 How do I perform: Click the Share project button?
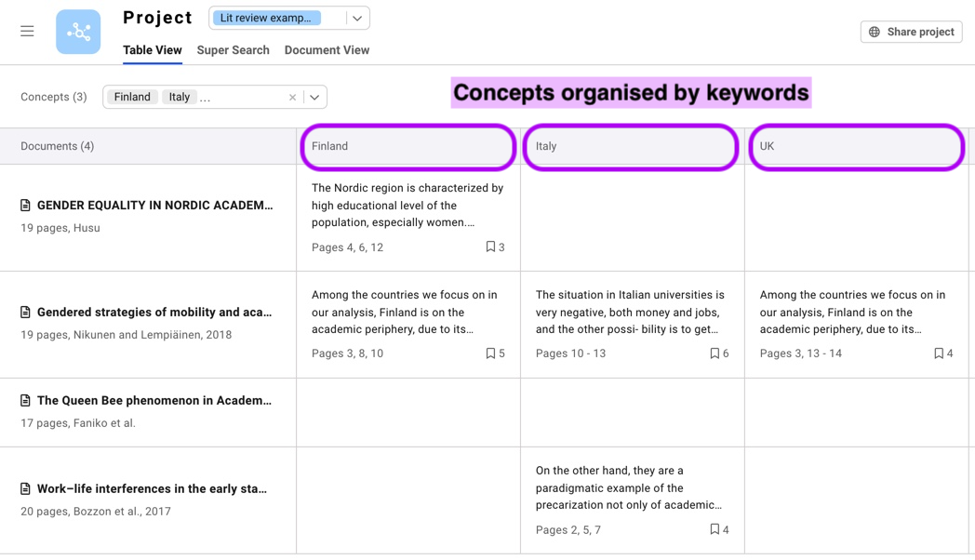911,32
